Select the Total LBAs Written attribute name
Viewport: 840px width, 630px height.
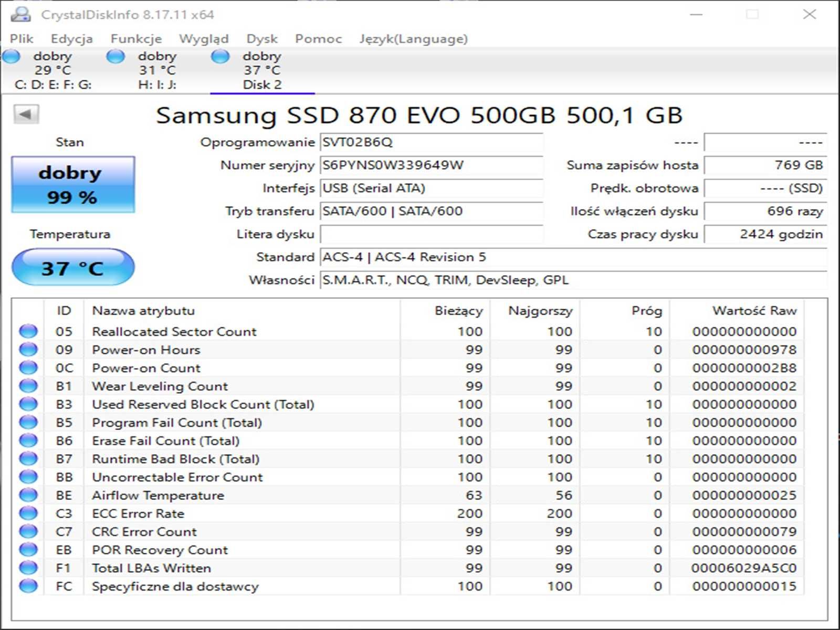coord(152,568)
